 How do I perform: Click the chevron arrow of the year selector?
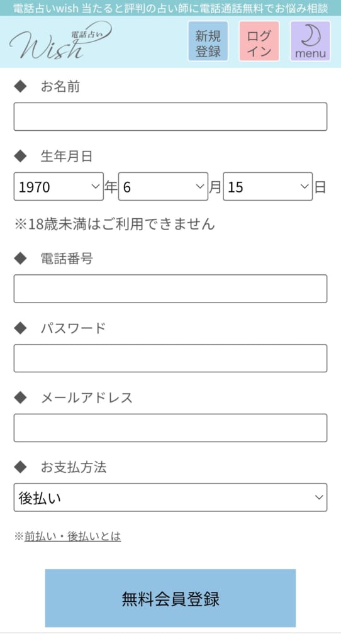pos(95,186)
